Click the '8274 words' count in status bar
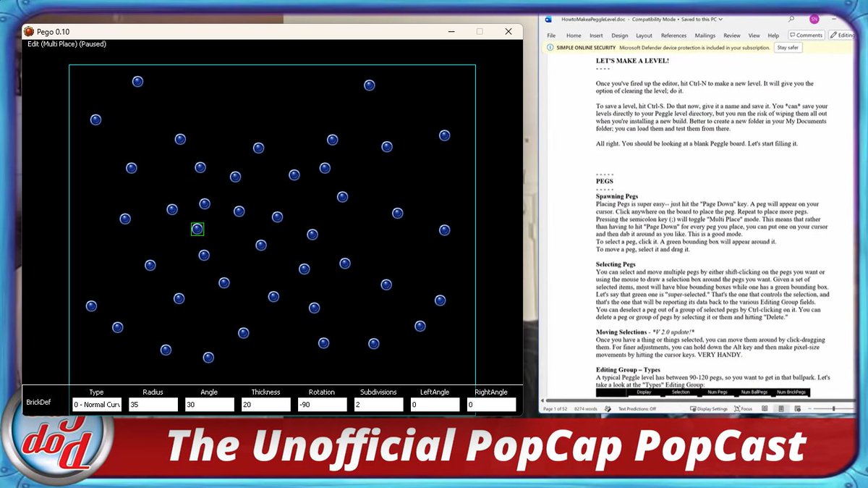 (x=586, y=409)
